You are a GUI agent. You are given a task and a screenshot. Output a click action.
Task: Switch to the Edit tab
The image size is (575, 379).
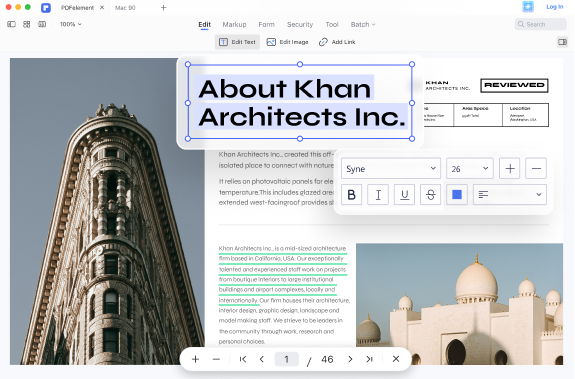pyautogui.click(x=205, y=25)
